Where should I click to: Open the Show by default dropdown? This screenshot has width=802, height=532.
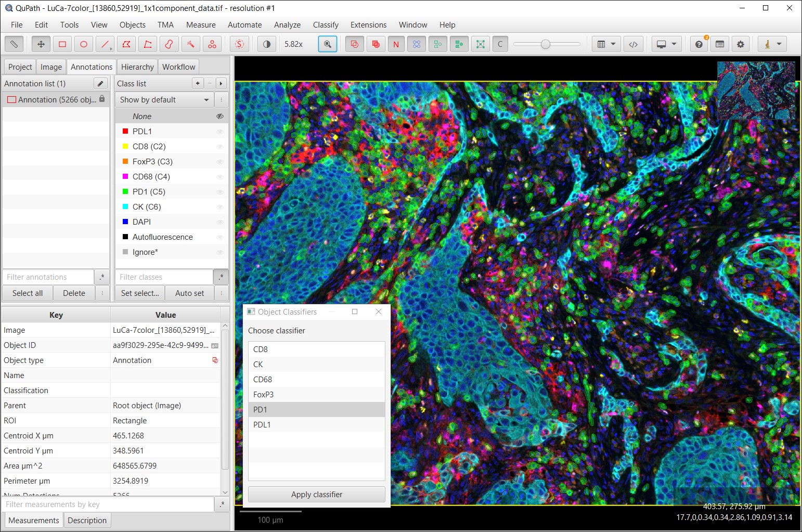164,100
